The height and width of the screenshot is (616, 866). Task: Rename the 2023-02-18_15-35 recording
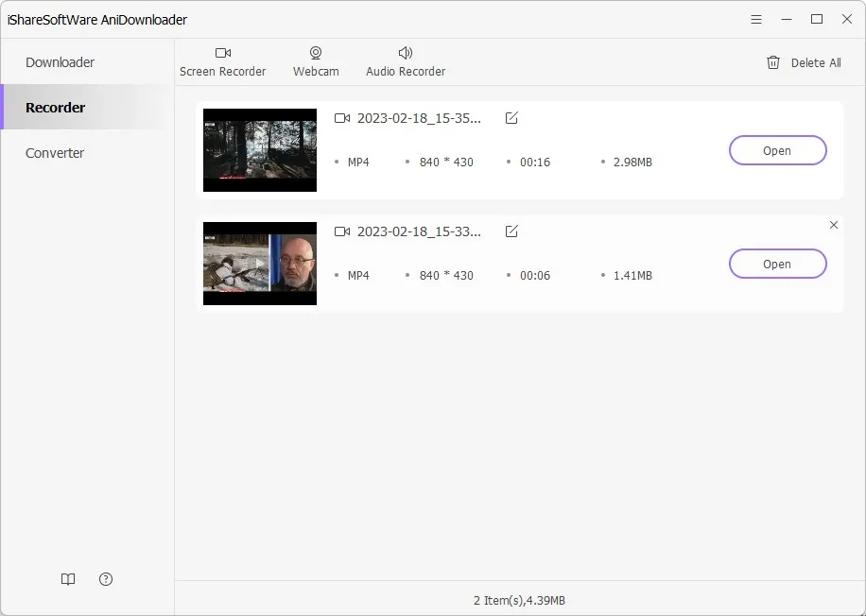point(511,117)
